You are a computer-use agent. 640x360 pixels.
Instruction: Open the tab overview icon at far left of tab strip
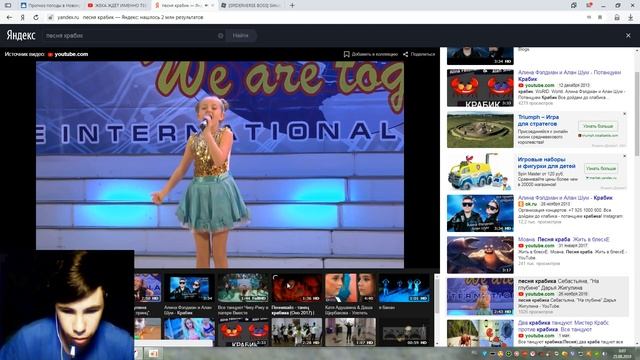click(8, 5)
